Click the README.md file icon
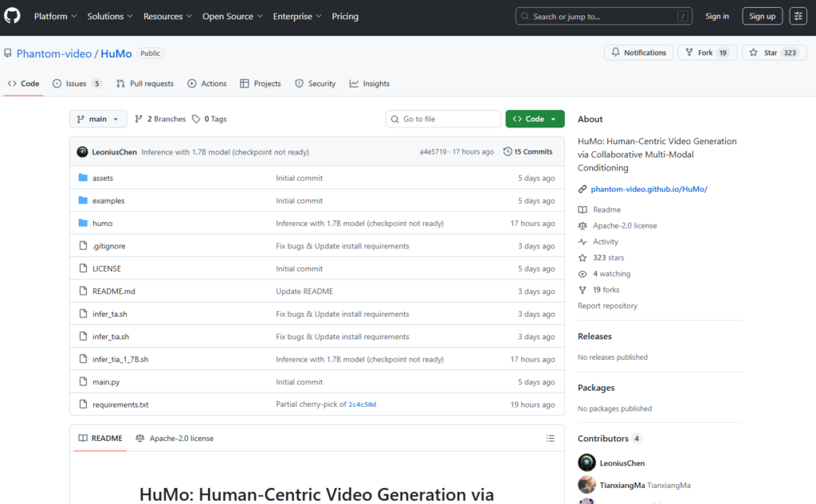The height and width of the screenshot is (504, 816). coord(83,291)
